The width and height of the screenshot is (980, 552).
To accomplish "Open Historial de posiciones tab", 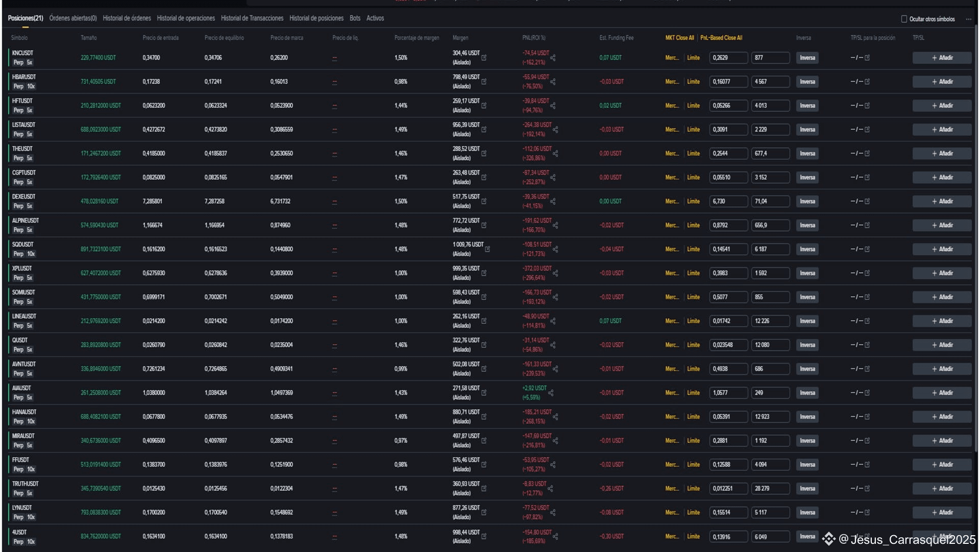I will [316, 18].
